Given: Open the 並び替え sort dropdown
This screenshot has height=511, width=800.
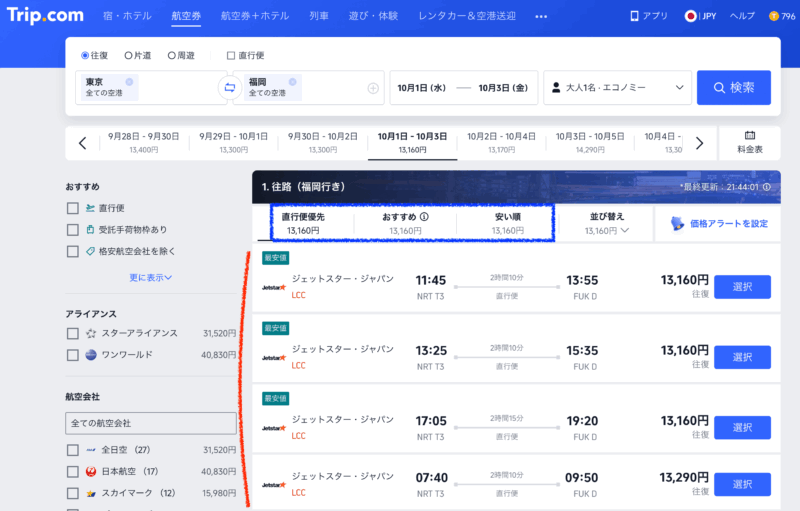Looking at the screenshot, I should [x=606, y=223].
